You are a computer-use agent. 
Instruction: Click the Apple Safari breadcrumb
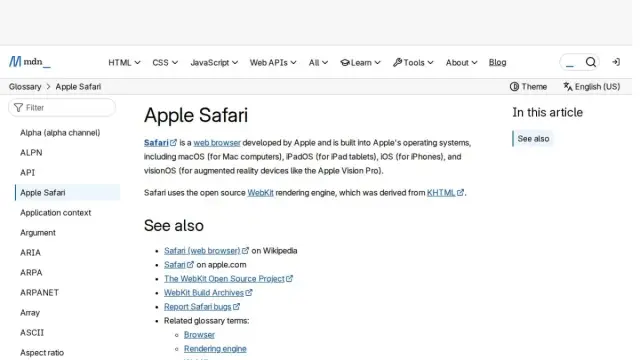point(78,87)
